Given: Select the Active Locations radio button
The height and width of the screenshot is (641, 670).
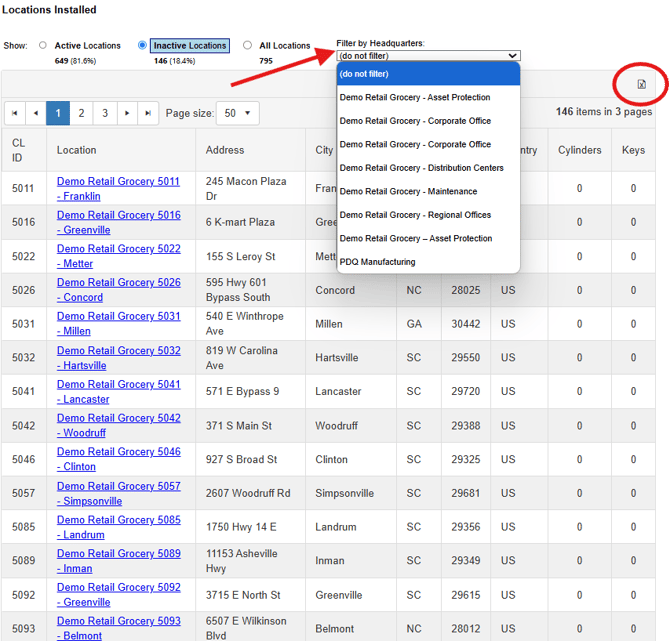Looking at the screenshot, I should [x=43, y=45].
